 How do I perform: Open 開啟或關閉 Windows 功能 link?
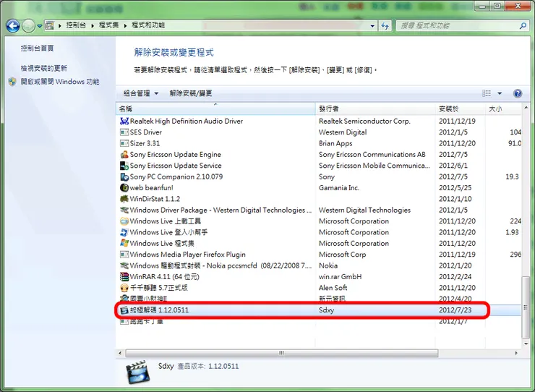[60, 82]
